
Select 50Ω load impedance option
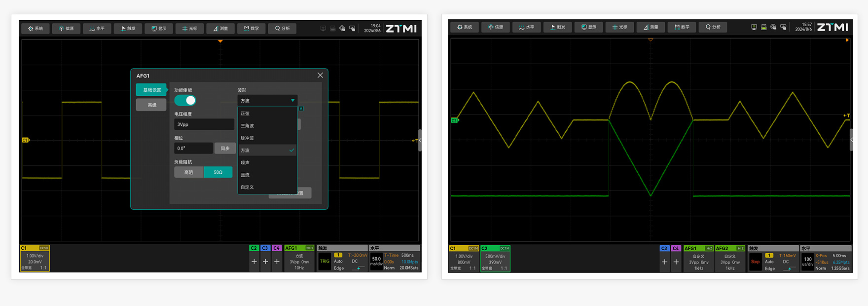click(218, 172)
